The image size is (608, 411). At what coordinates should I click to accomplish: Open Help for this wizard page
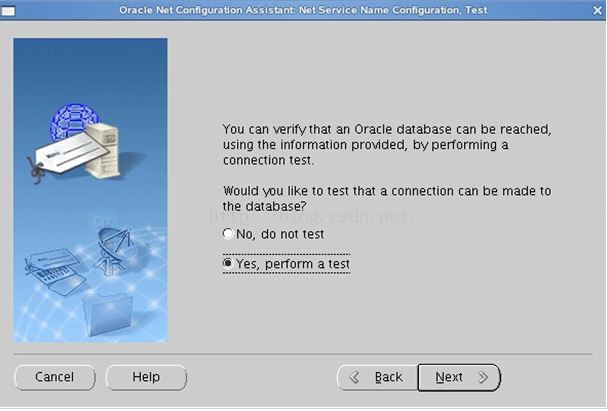(146, 377)
